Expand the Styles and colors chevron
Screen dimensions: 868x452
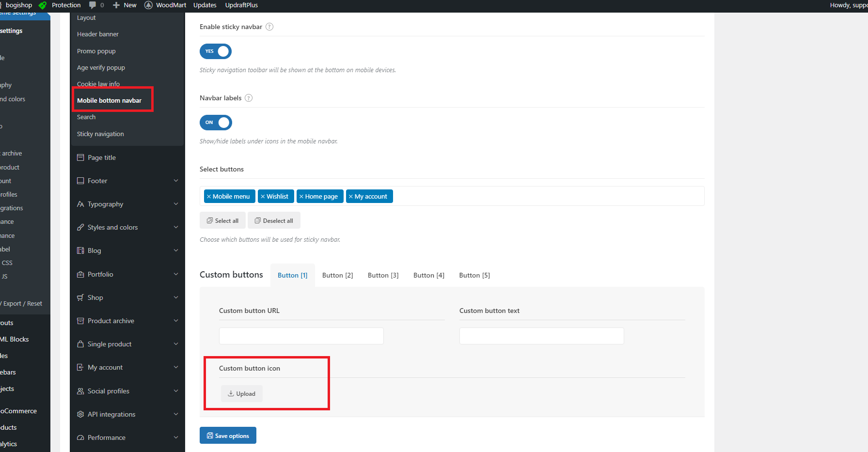coord(176,227)
